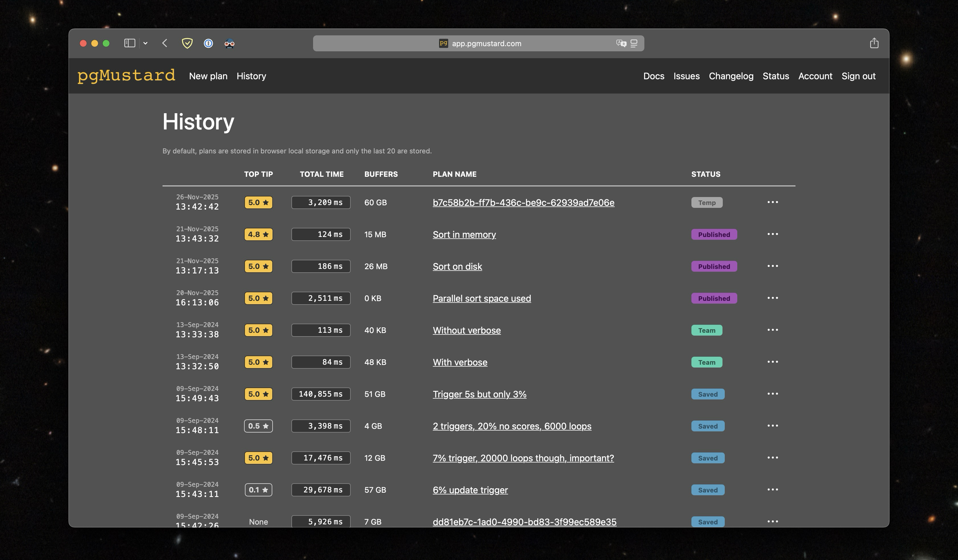
Task: Click the pgMustard logo
Action: pos(126,76)
